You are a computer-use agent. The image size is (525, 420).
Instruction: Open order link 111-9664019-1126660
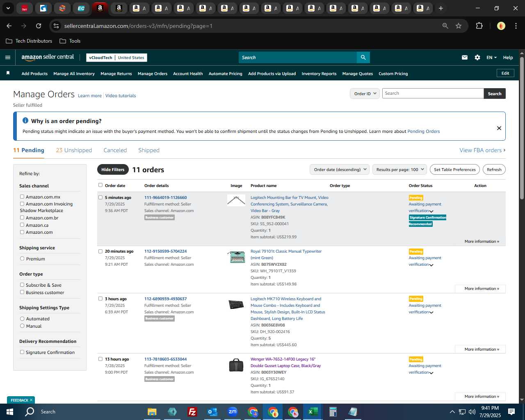point(165,198)
